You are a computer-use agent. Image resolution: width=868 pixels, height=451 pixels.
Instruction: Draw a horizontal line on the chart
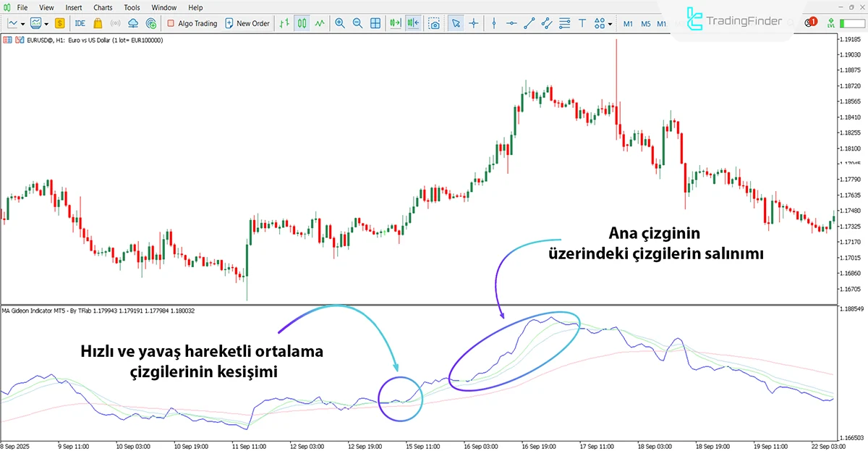[x=510, y=23]
